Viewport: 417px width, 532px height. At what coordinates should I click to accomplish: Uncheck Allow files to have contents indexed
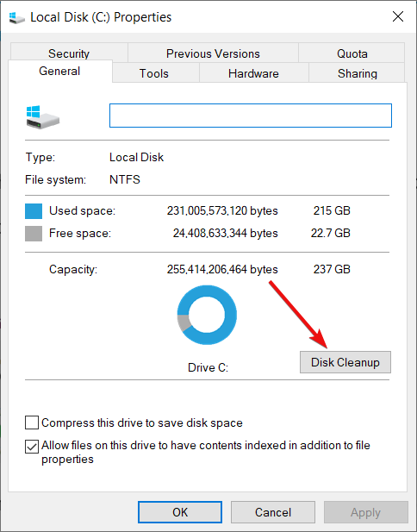tap(32, 447)
